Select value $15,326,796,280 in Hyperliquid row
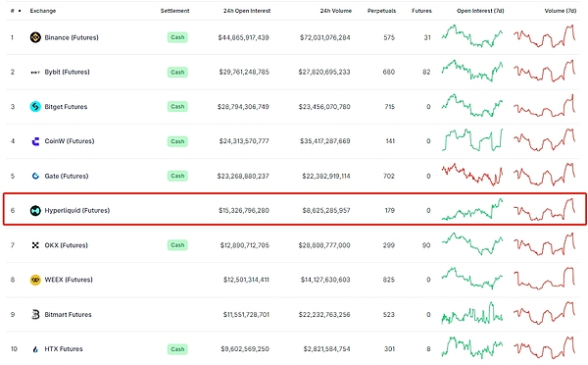Image resolution: width=588 pixels, height=365 pixels. point(244,211)
